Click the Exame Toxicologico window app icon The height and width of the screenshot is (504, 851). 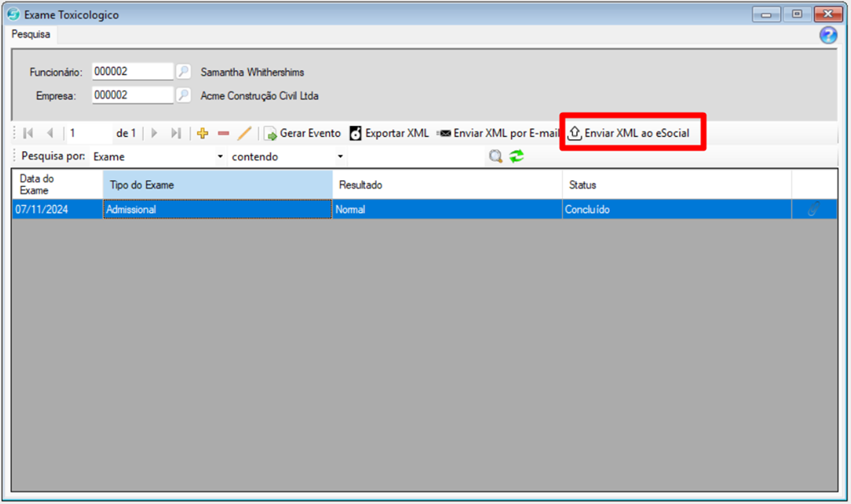pos(13,14)
